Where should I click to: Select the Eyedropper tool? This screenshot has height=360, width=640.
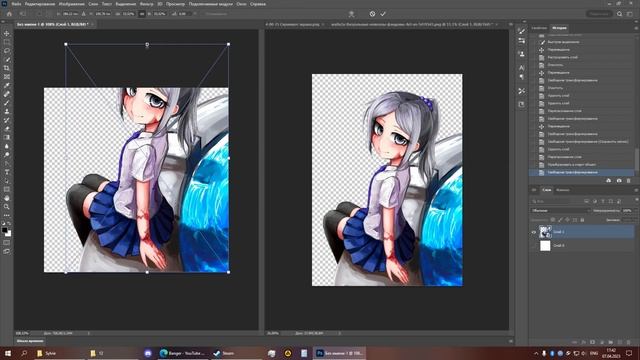[x=7, y=85]
